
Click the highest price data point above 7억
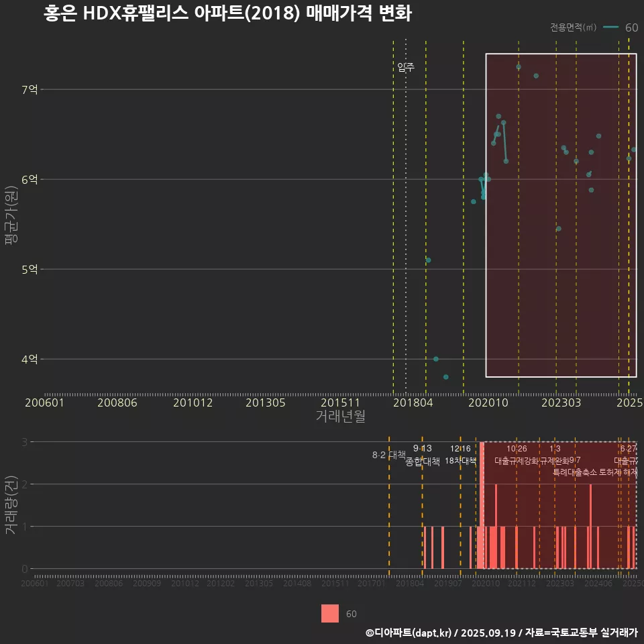tap(519, 67)
